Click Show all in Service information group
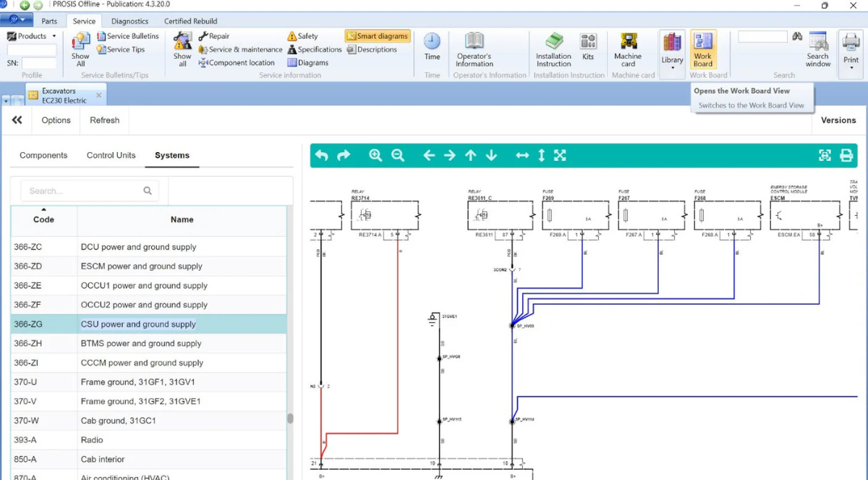 click(182, 49)
